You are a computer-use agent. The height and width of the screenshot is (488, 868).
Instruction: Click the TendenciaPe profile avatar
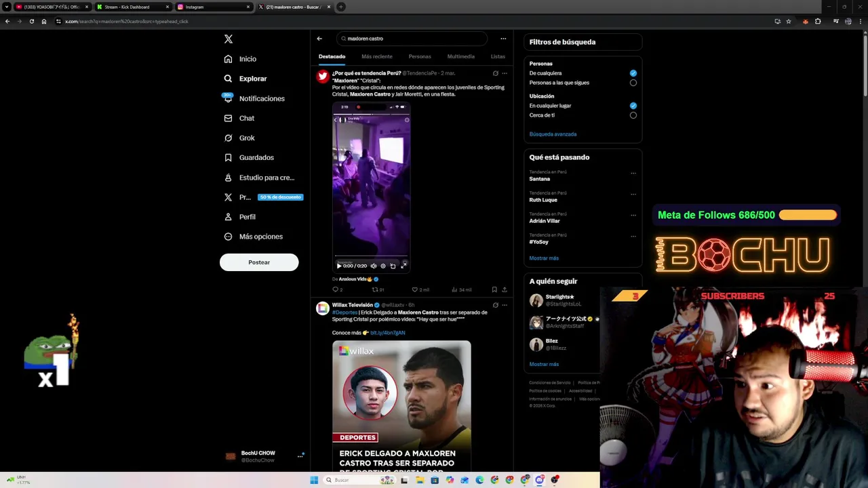click(x=323, y=76)
